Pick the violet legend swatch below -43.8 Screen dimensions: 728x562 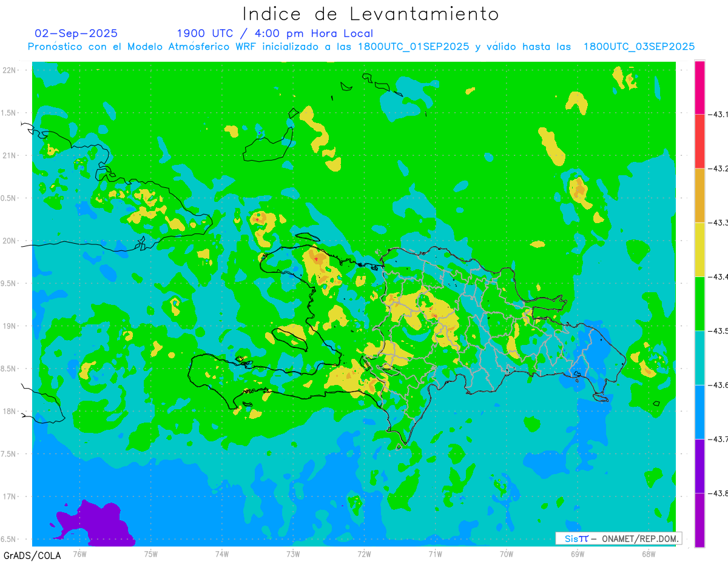coord(699,520)
